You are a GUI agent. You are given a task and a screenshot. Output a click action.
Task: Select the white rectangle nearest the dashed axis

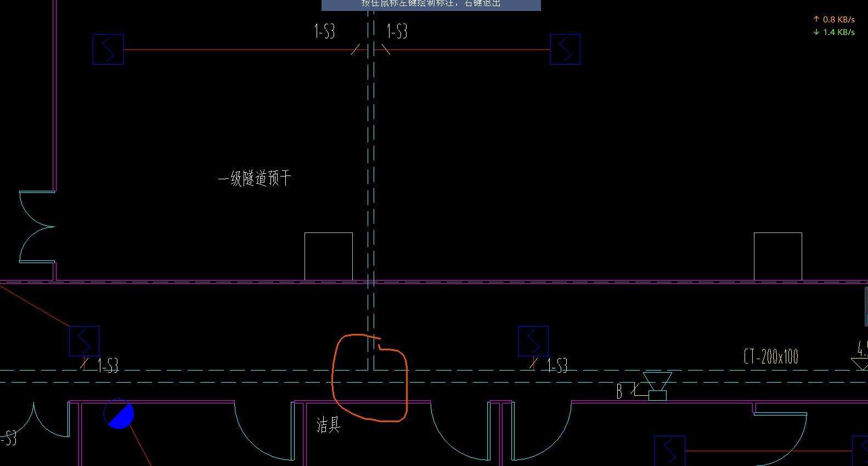click(x=329, y=257)
